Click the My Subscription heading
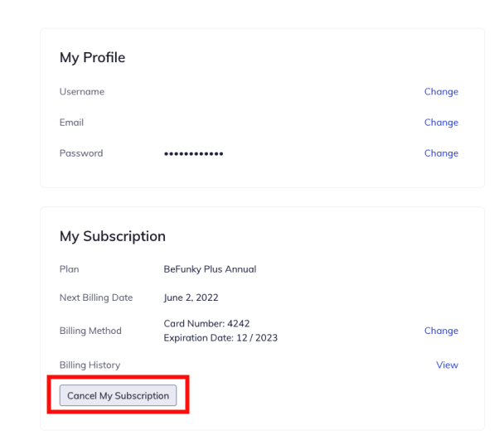504x440 pixels. coord(113,236)
